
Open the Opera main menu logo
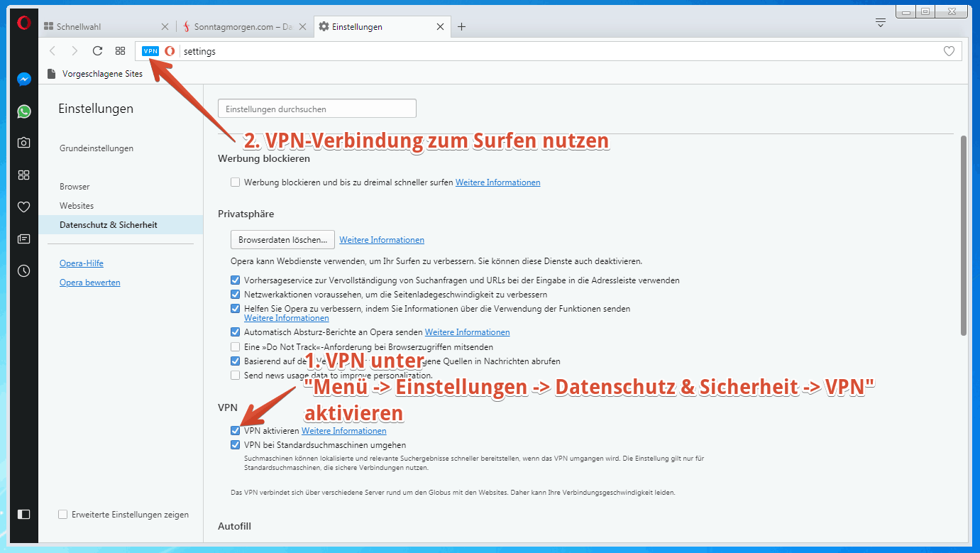[x=24, y=23]
